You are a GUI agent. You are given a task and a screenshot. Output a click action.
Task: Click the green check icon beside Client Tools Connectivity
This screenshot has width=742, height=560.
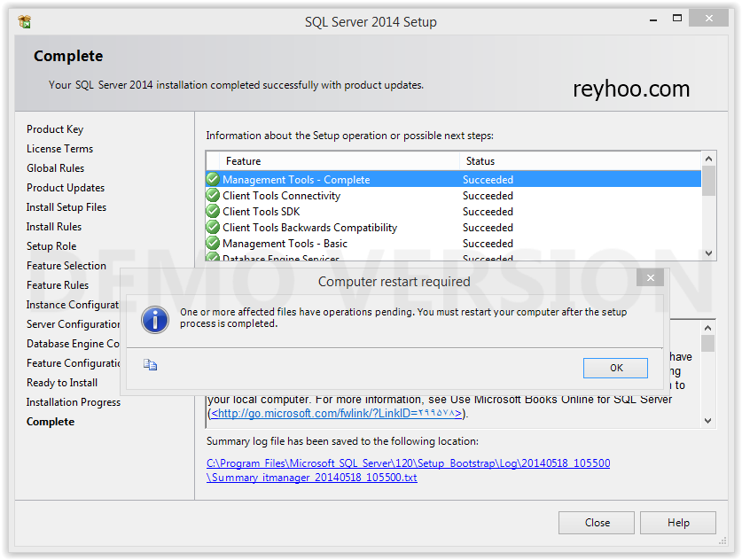point(213,195)
